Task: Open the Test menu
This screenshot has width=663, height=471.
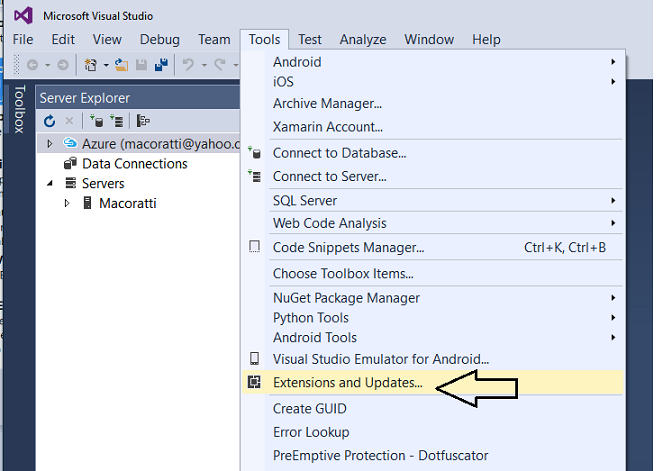Action: click(310, 39)
